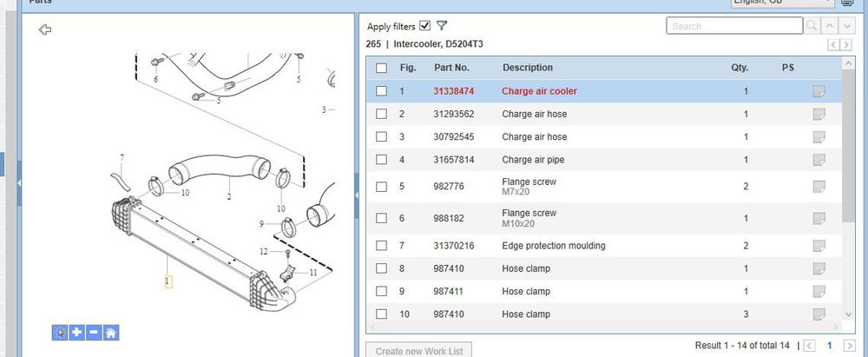Open the filter funnel icon

[442, 26]
